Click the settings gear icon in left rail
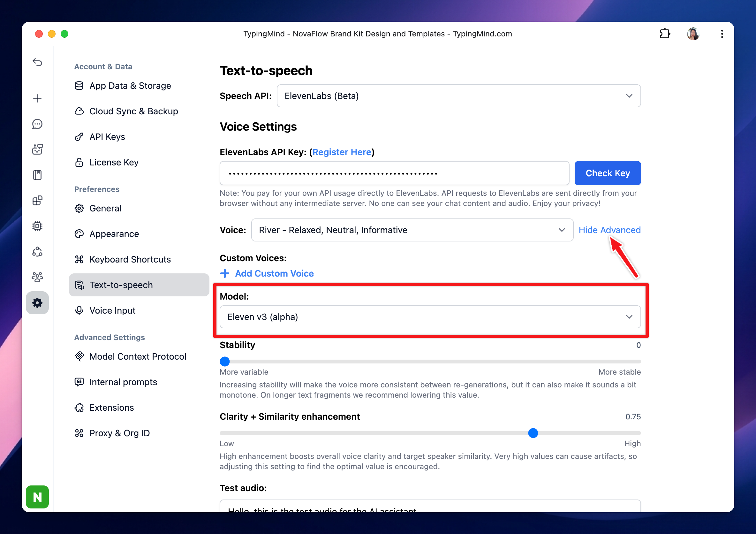The width and height of the screenshot is (756, 534). tap(38, 303)
